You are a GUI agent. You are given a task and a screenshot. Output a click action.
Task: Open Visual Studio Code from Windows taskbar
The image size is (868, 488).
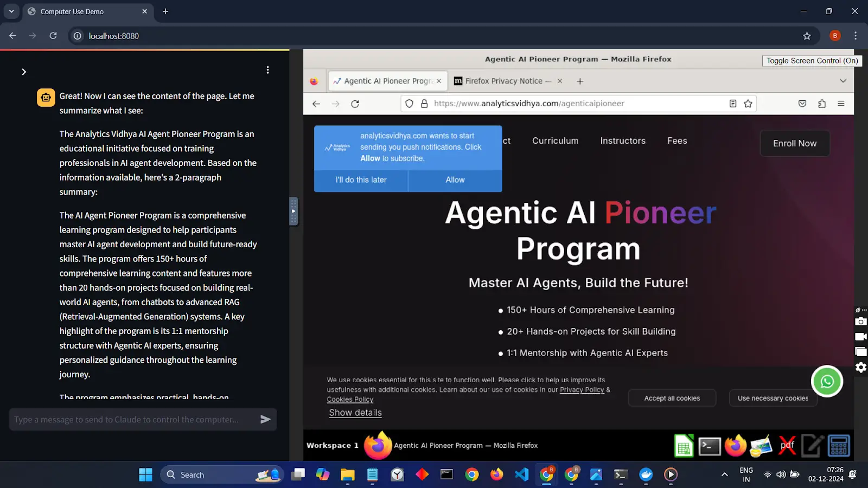pyautogui.click(x=521, y=474)
